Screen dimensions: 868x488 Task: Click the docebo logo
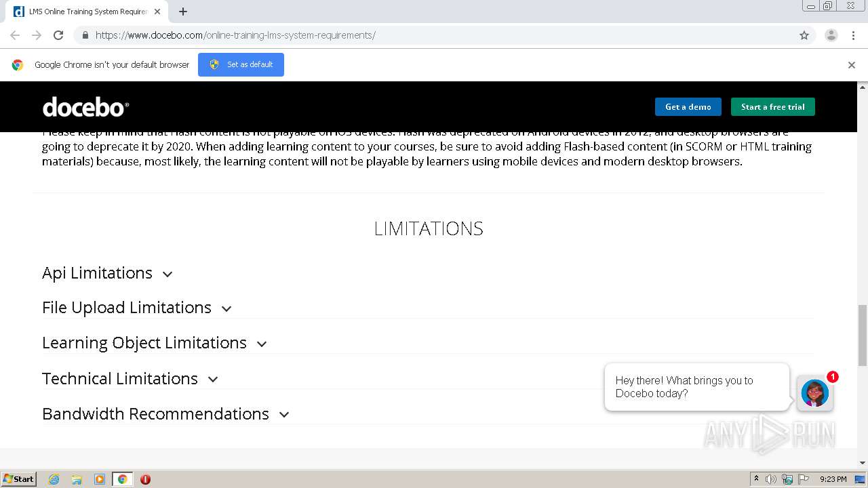click(x=85, y=107)
